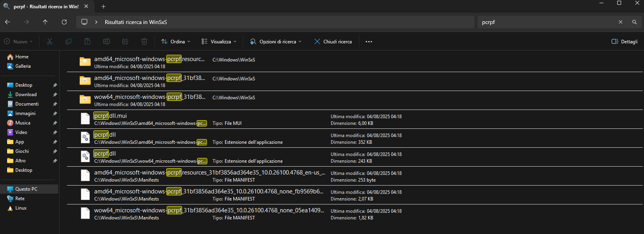Click the Copy icon in toolbar
Image resolution: width=644 pixels, height=234 pixels.
pyautogui.click(x=69, y=41)
